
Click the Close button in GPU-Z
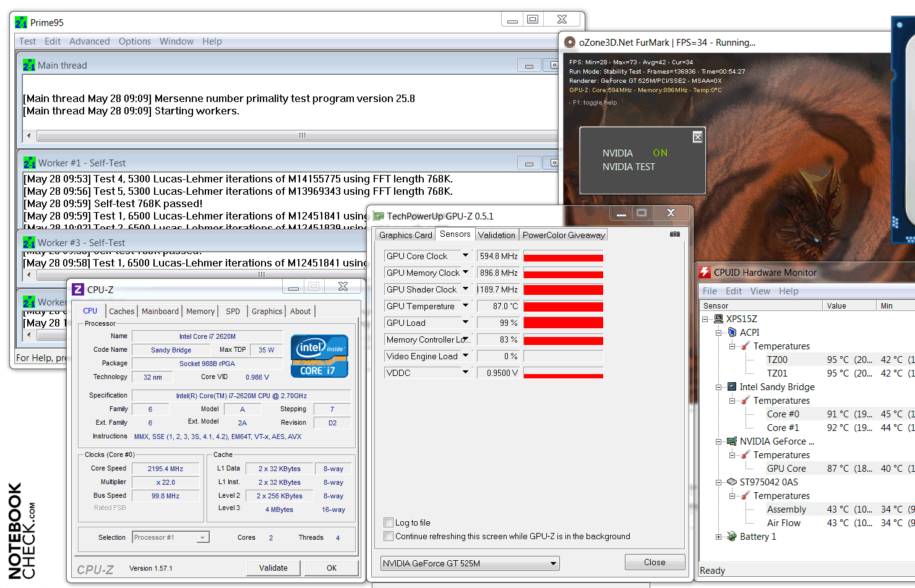tap(655, 562)
